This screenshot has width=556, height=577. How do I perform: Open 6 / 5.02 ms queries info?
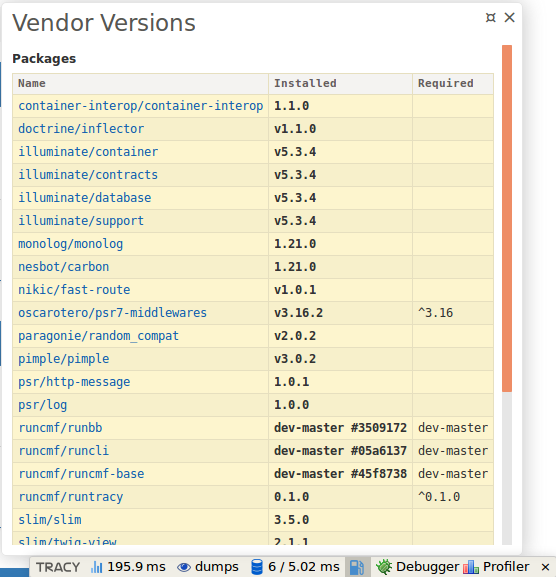304,567
